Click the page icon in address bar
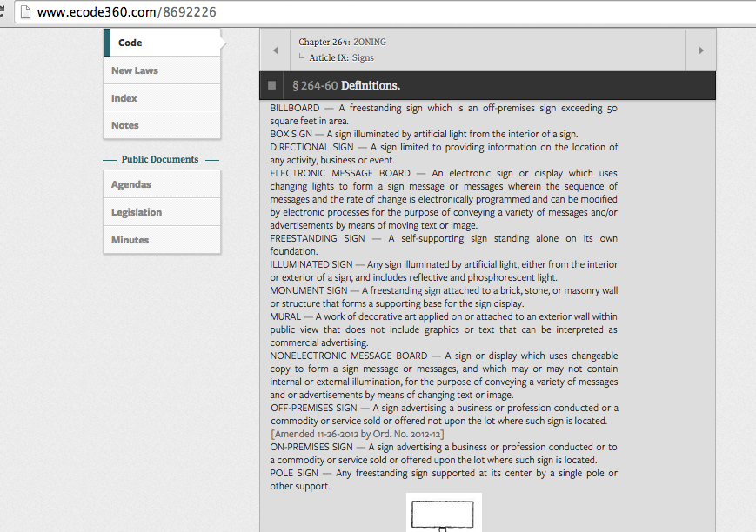Viewport: 756px width, 532px height. [x=25, y=11]
